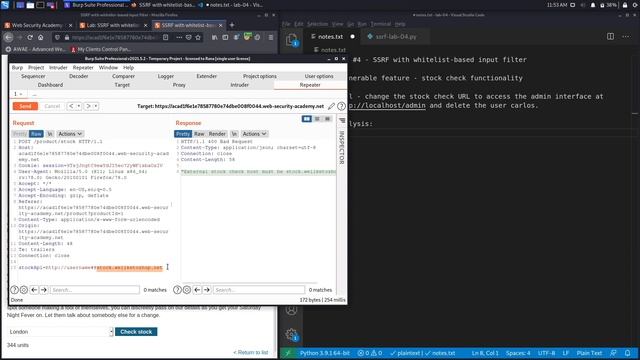Open VS Code editor more actions ellipsis
Viewport: 640px width, 360px height.
click(x=626, y=36)
